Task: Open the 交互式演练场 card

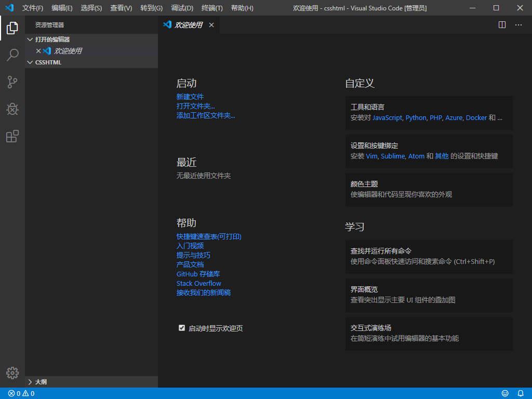Action: click(429, 334)
